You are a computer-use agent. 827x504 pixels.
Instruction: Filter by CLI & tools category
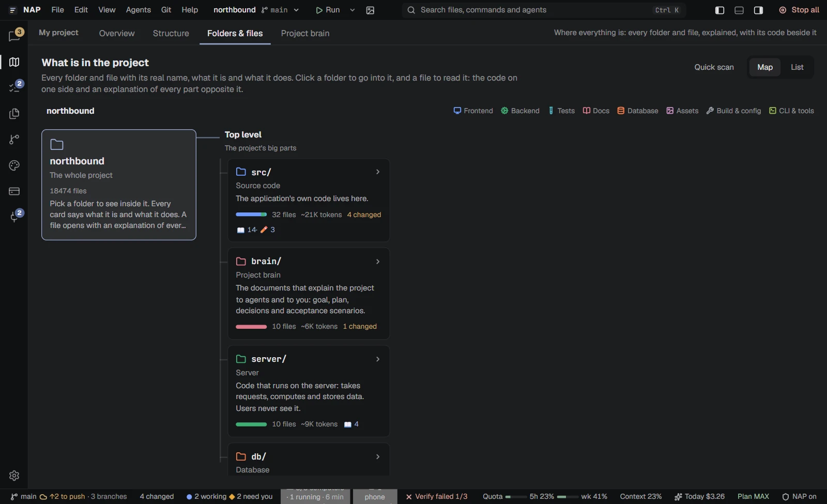(791, 111)
